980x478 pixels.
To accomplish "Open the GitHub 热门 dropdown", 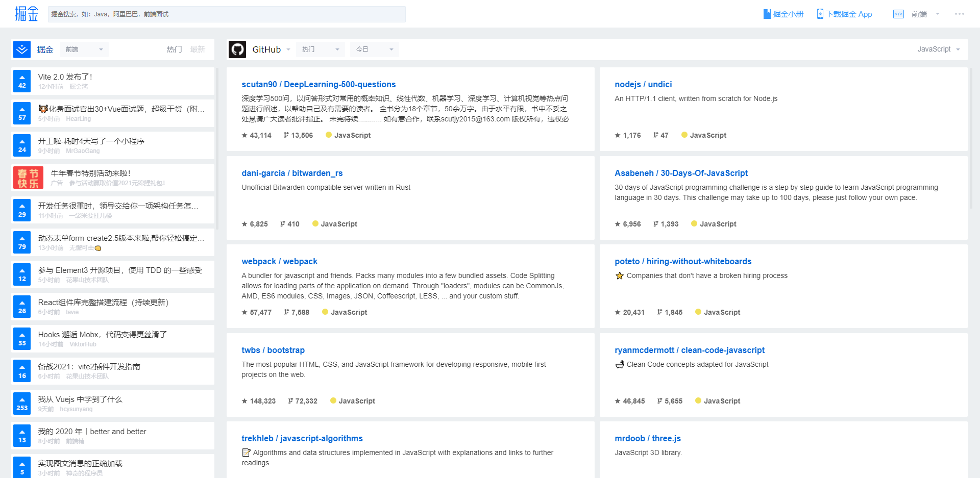I will [321, 49].
